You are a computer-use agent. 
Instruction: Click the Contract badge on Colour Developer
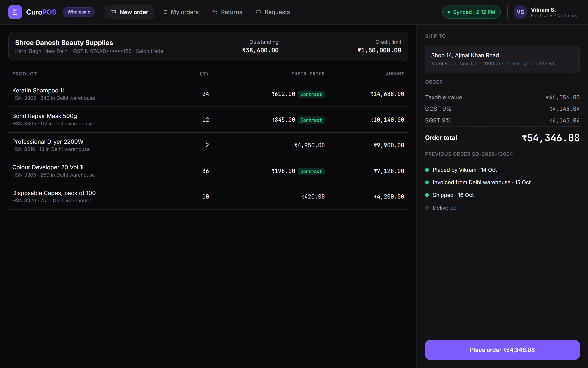(x=311, y=171)
